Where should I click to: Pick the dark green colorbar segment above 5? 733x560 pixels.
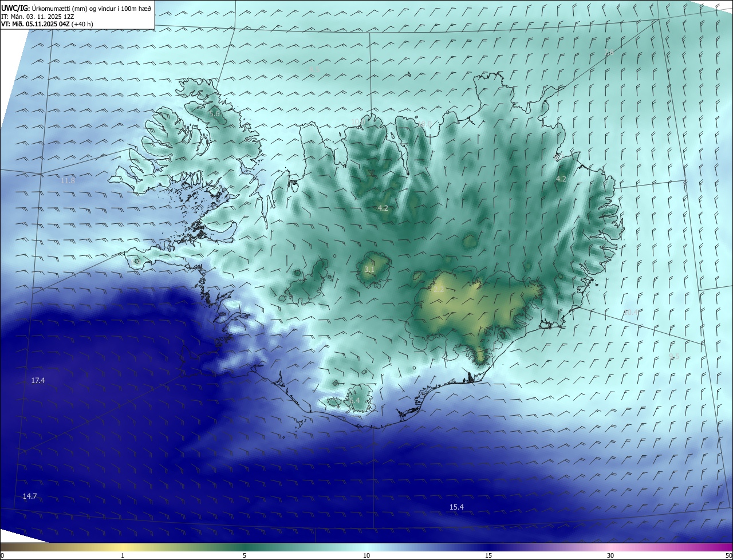(245, 547)
